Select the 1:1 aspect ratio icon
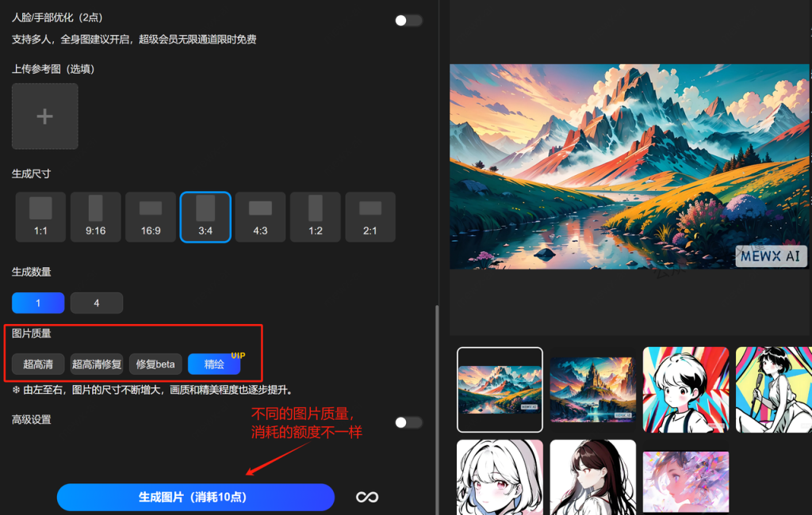This screenshot has width=812, height=515. click(40, 216)
